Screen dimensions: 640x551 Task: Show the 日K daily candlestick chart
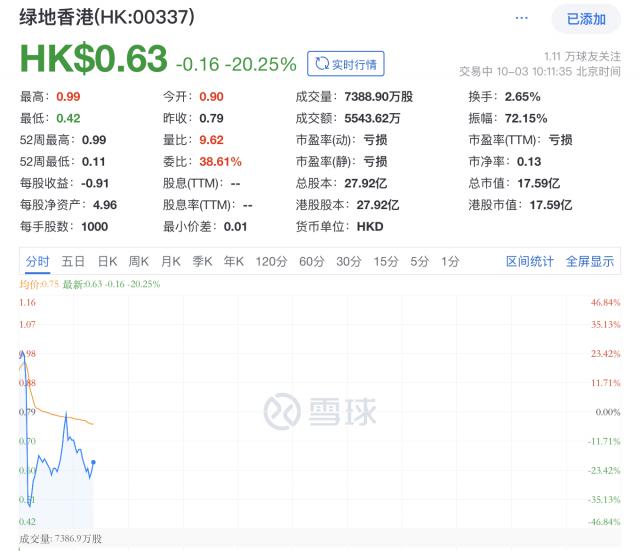107,261
